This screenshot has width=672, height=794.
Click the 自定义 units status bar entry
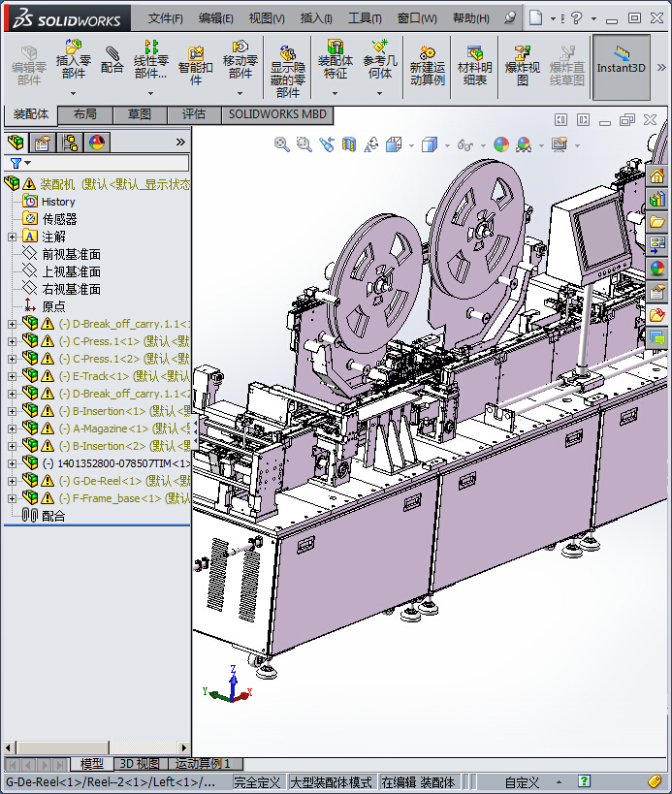pos(522,782)
